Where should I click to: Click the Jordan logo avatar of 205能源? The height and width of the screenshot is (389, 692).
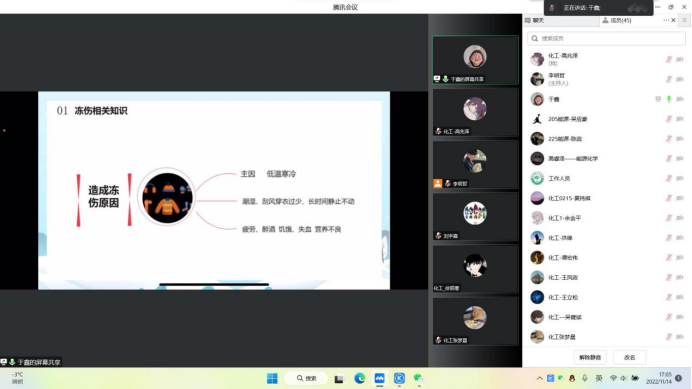pos(537,119)
